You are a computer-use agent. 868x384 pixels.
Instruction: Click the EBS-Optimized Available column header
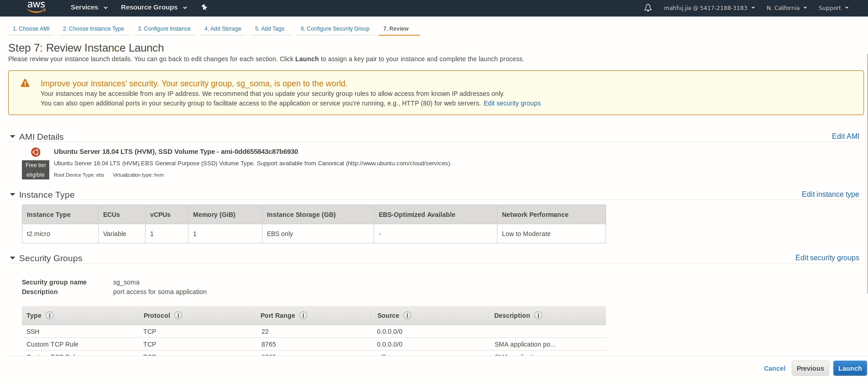[x=435, y=215]
